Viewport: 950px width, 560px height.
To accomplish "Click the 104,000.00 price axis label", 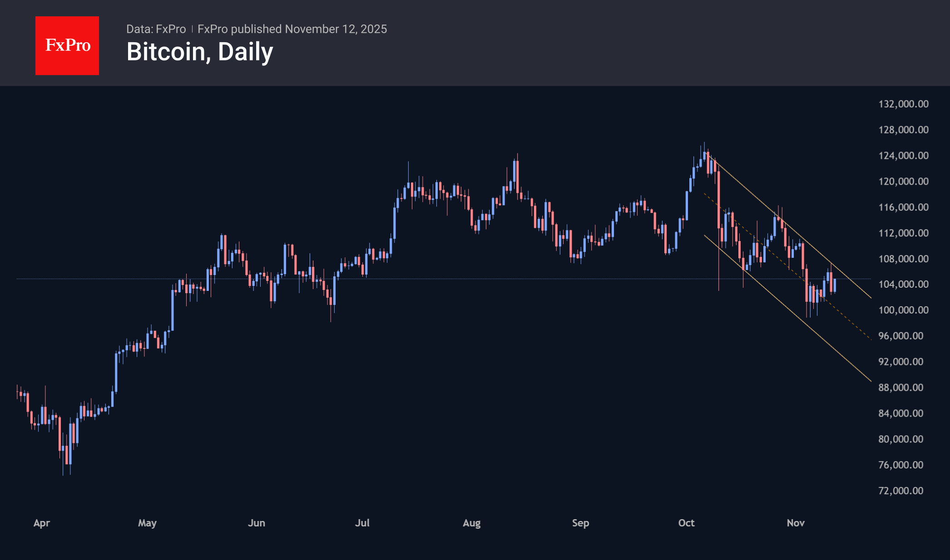I will (903, 284).
